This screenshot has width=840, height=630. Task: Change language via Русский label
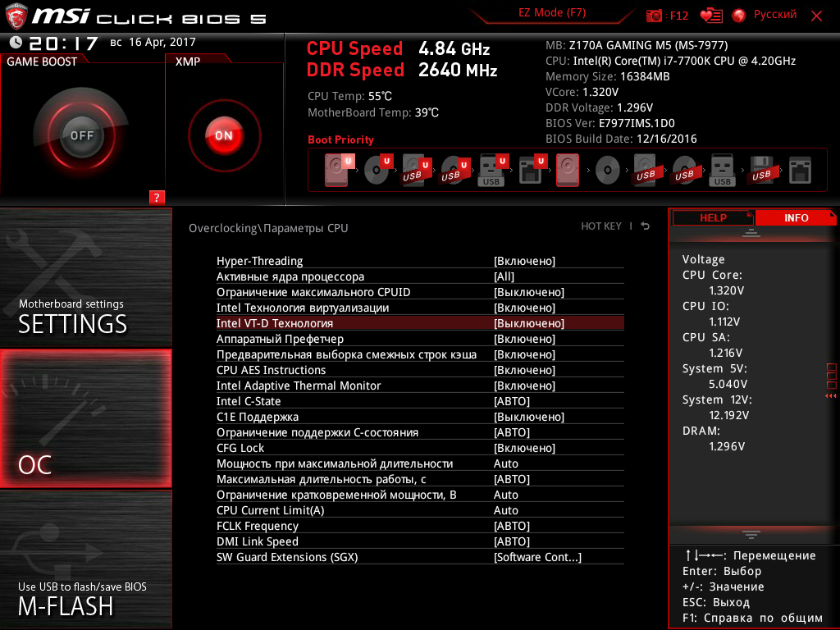774,15
